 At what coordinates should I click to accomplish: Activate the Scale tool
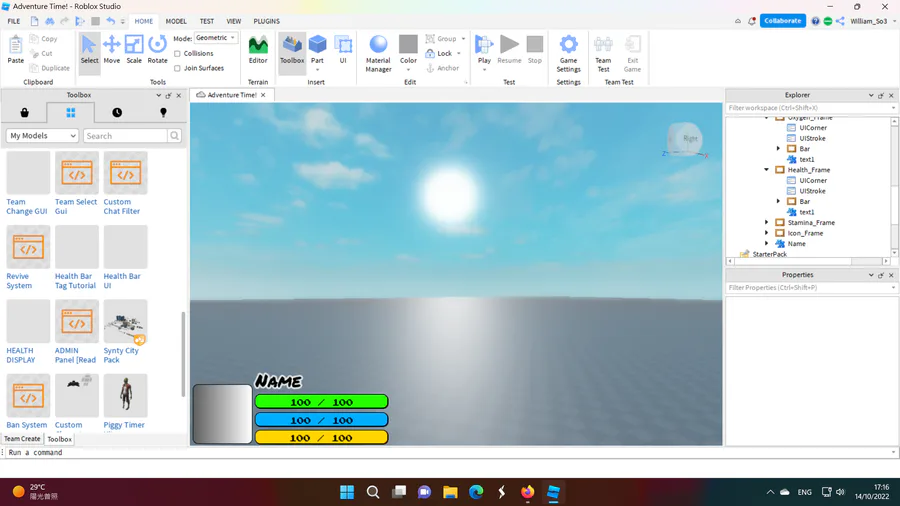click(134, 49)
